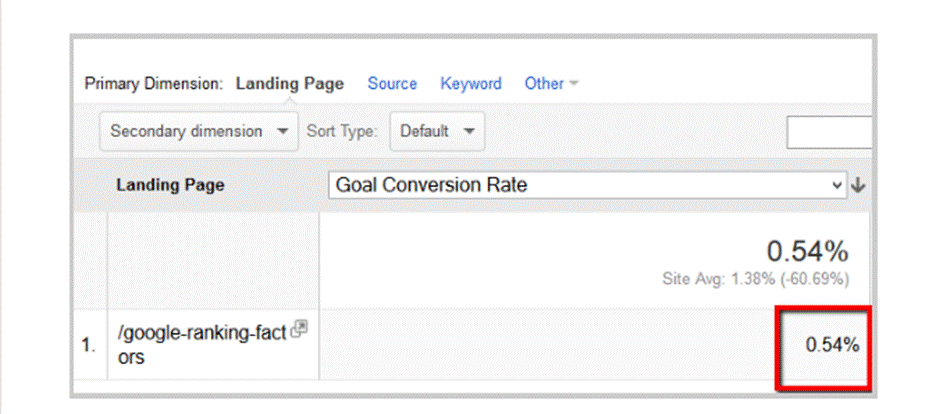Click the Landing Page column header

pos(170,185)
